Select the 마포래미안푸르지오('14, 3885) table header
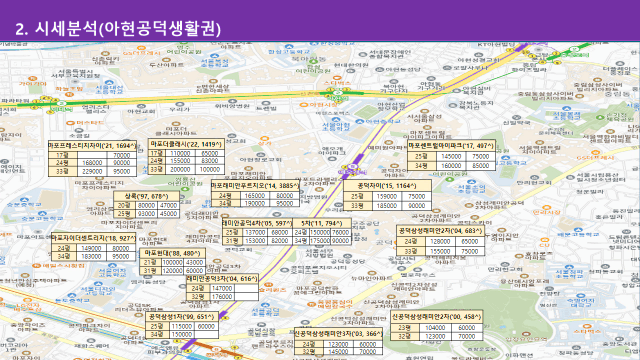The height and width of the screenshot is (360, 640). point(255,186)
